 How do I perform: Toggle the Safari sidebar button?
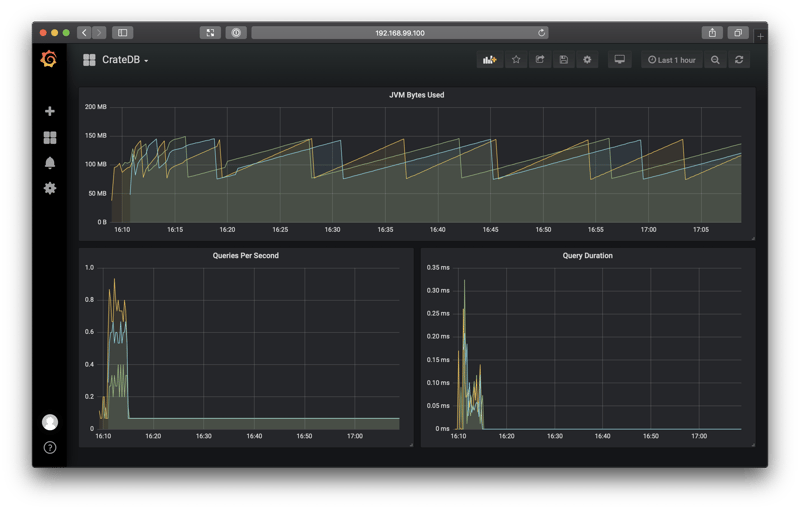click(122, 33)
